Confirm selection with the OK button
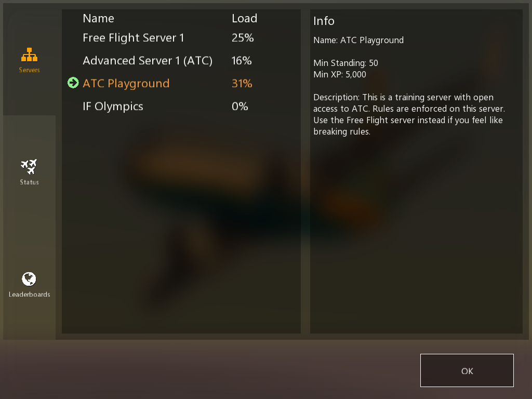 (x=467, y=370)
